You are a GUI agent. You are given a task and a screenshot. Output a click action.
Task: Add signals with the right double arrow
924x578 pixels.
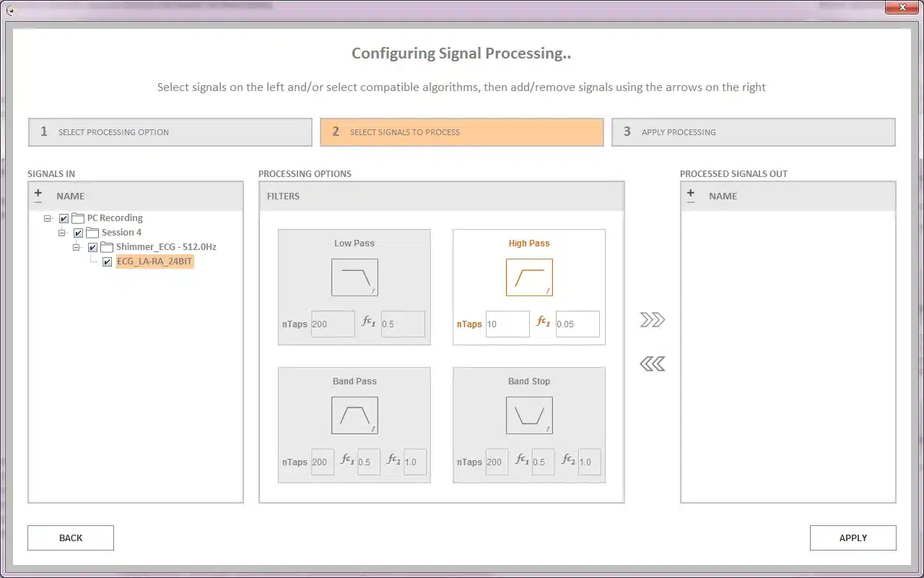[653, 320]
